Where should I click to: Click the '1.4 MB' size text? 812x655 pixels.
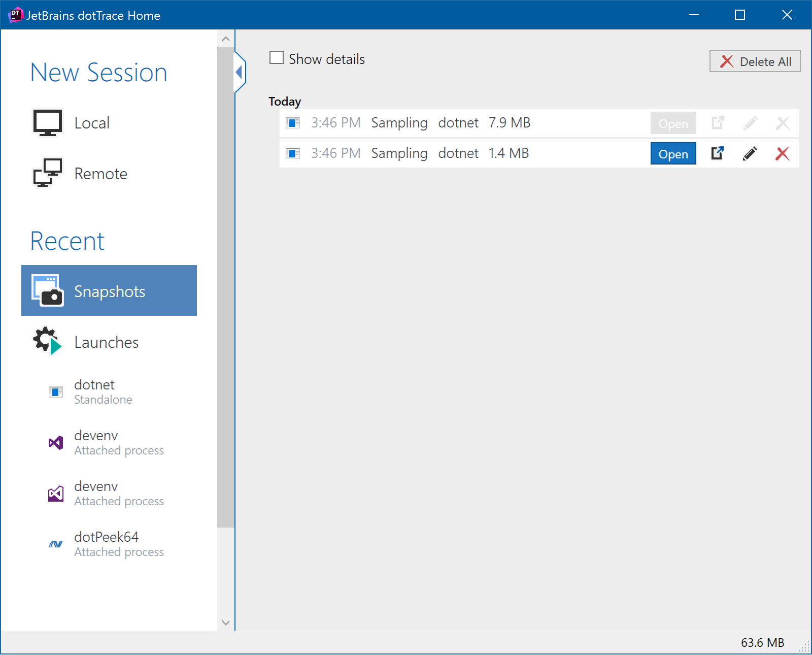[509, 153]
